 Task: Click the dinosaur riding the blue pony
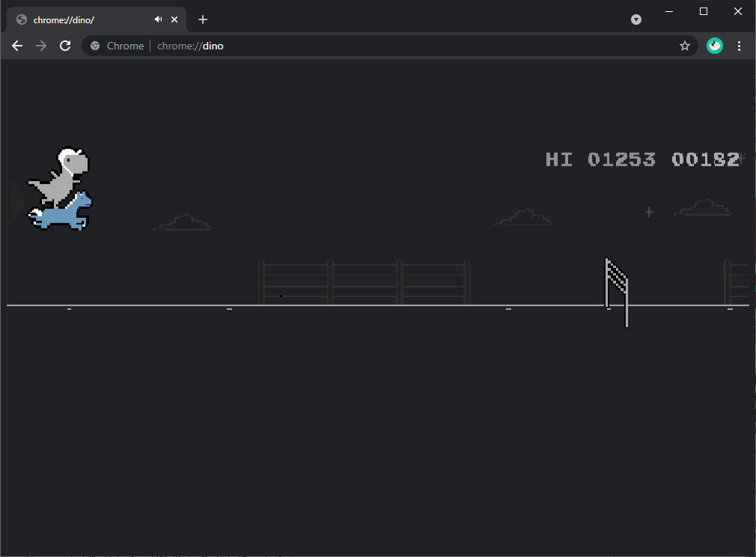click(x=61, y=188)
